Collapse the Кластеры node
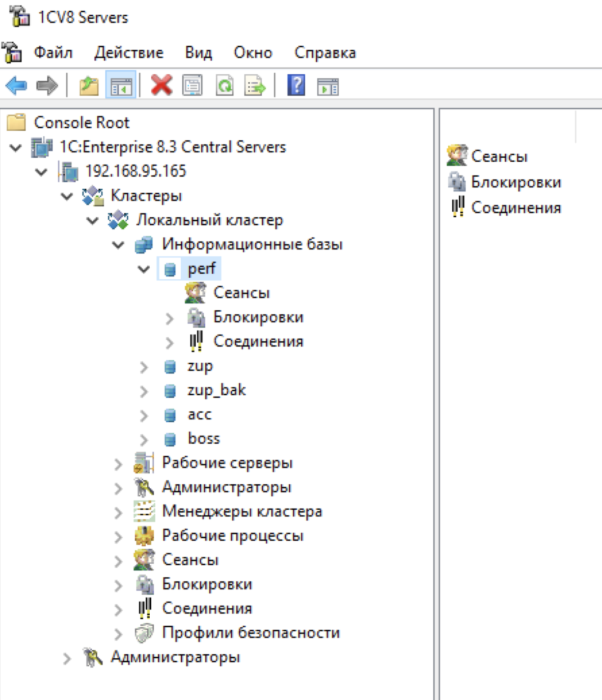 (67, 196)
